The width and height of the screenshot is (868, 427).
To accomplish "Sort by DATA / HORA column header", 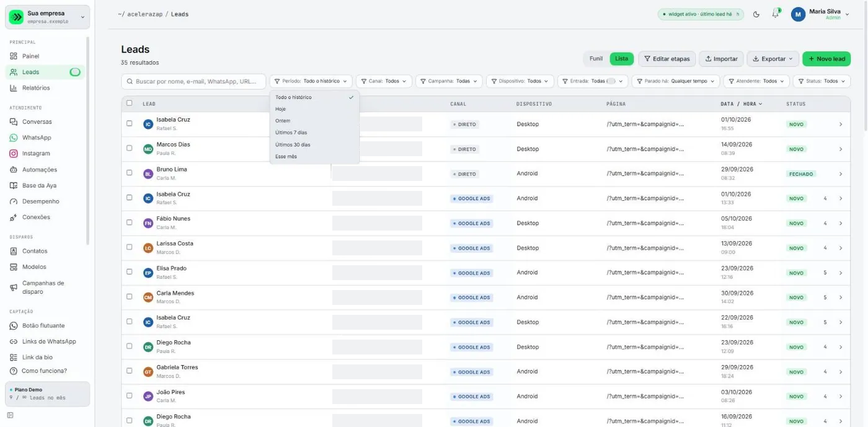I will [742, 104].
